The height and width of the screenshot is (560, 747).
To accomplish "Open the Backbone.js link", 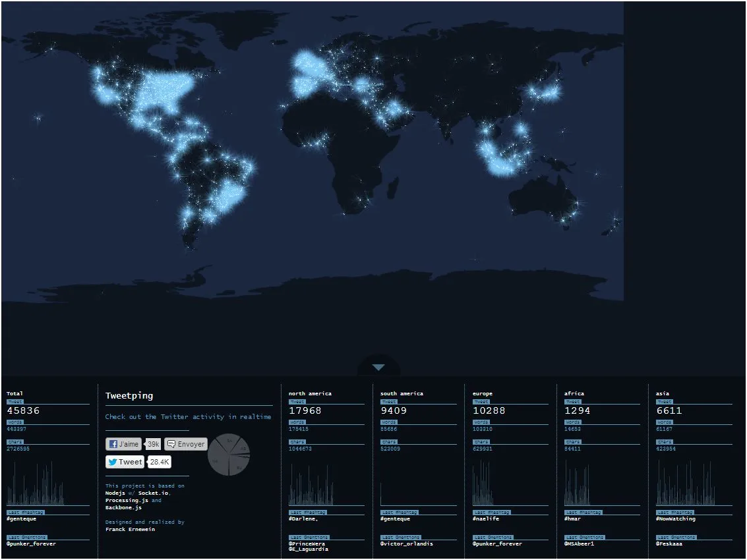I will tap(123, 507).
